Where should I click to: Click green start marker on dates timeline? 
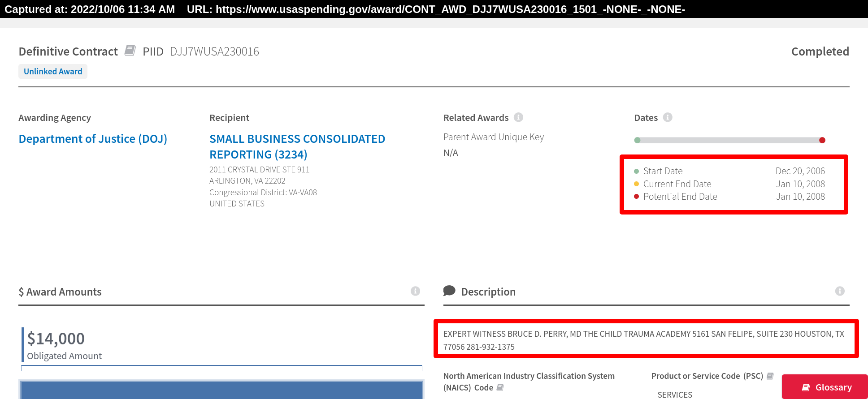click(638, 140)
